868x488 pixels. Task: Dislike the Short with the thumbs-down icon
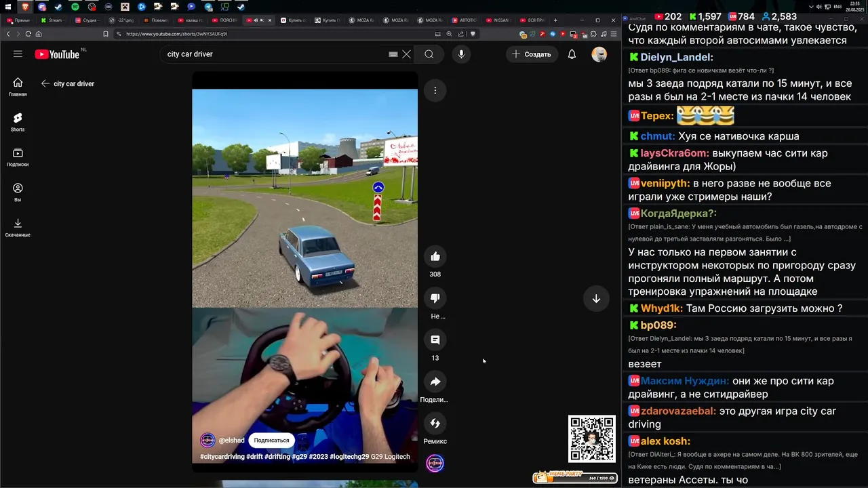435,298
